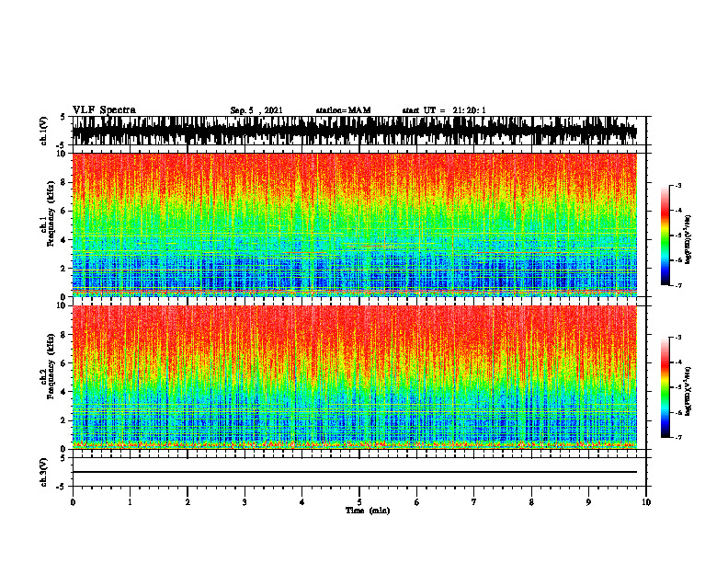Click time axis tick label "2"
This screenshot has height=563, width=728.
(x=188, y=502)
